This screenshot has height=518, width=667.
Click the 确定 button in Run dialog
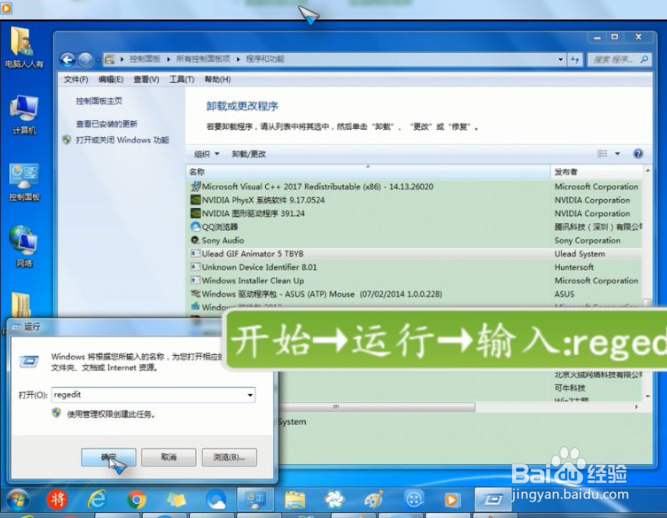108,457
